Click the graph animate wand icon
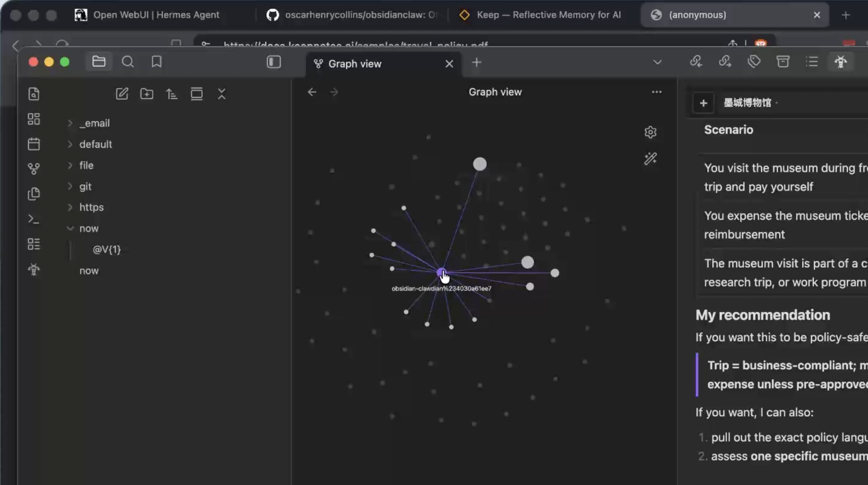Image resolution: width=868 pixels, height=485 pixels. tap(650, 159)
